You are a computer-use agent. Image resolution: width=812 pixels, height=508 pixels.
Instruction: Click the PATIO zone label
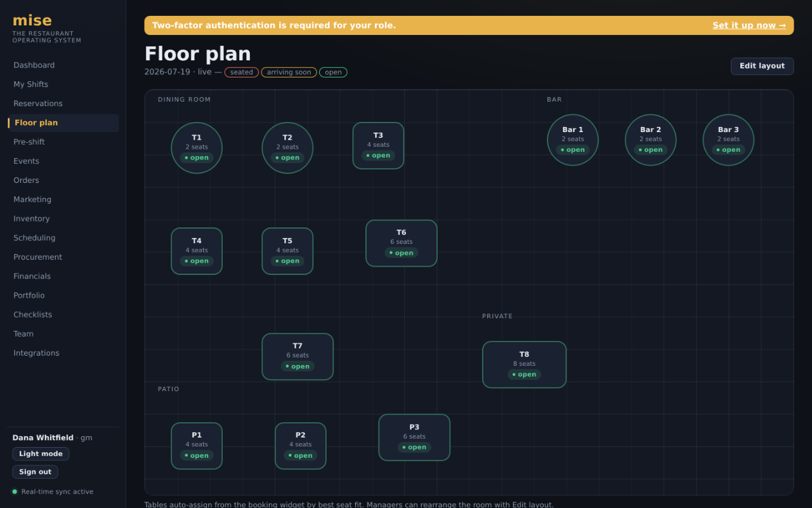click(169, 389)
